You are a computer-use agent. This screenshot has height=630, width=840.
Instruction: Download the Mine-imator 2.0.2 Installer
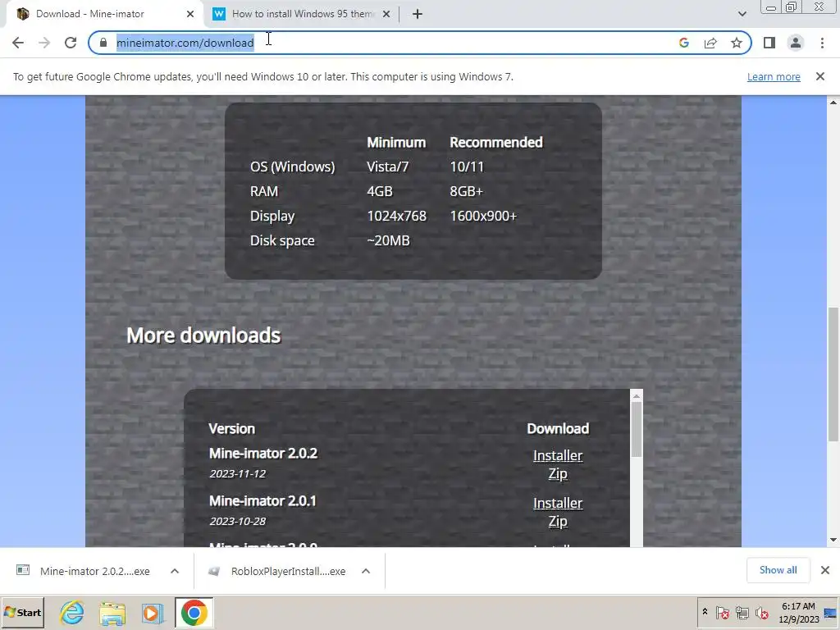tap(558, 455)
